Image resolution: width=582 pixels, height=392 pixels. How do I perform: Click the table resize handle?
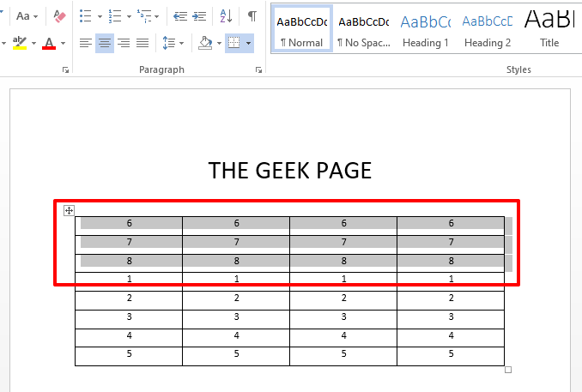pos(508,370)
